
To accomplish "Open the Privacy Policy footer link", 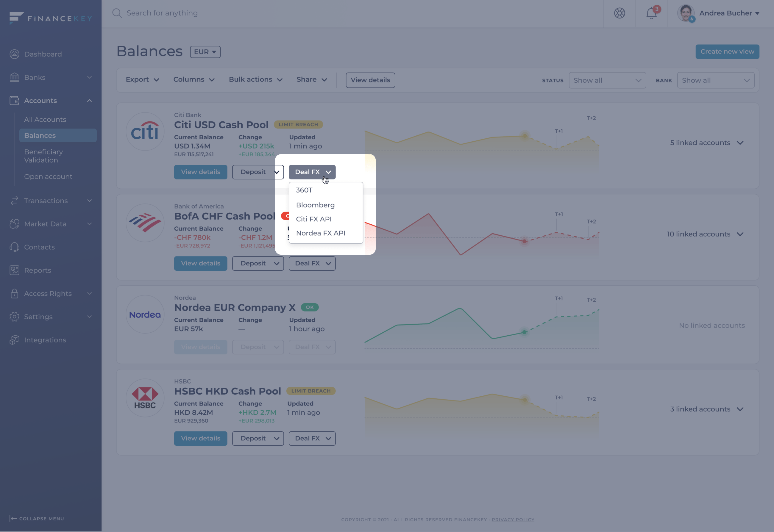I will tap(513, 519).
